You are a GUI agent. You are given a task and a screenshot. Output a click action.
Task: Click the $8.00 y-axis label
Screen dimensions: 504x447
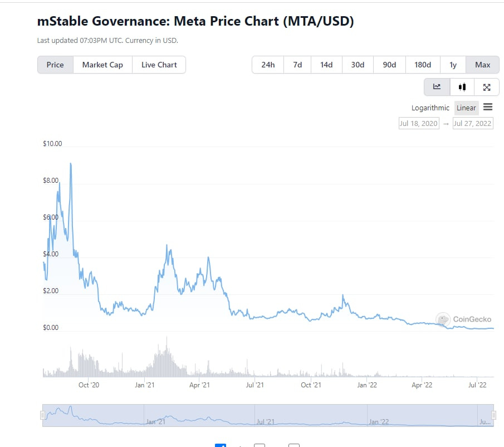click(x=51, y=181)
